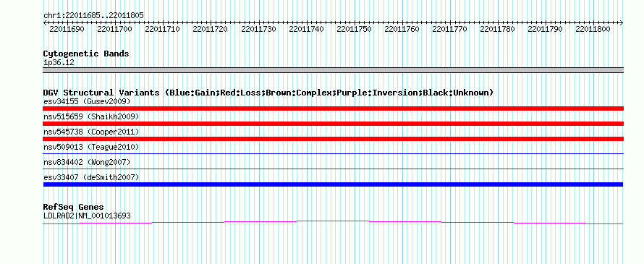
Task: Click the thick blue bar for esv33407
Action: (333, 184)
